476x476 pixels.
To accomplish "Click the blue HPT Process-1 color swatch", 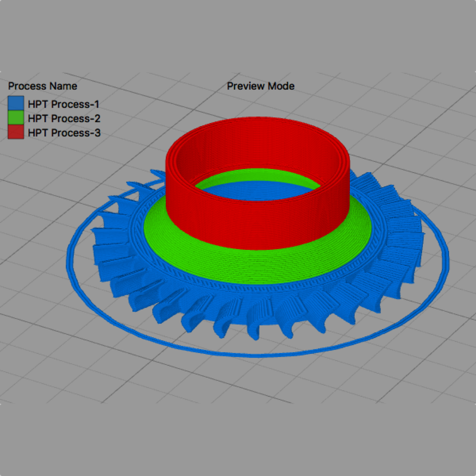I will click(16, 104).
